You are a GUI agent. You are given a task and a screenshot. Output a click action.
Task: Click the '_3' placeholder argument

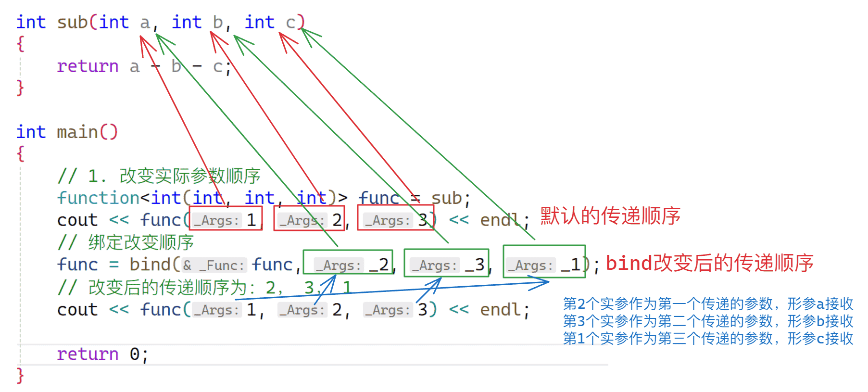tap(475, 265)
